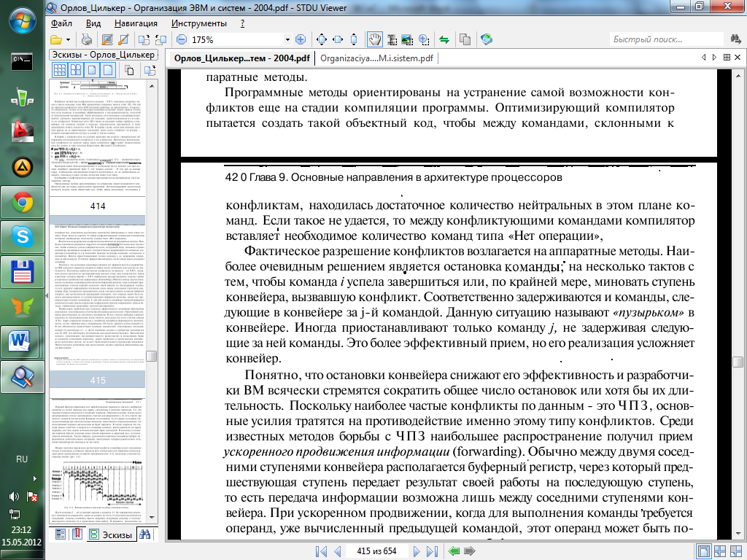
Task: Click the brush settings toolbar icon
Action: pyautogui.click(x=123, y=39)
